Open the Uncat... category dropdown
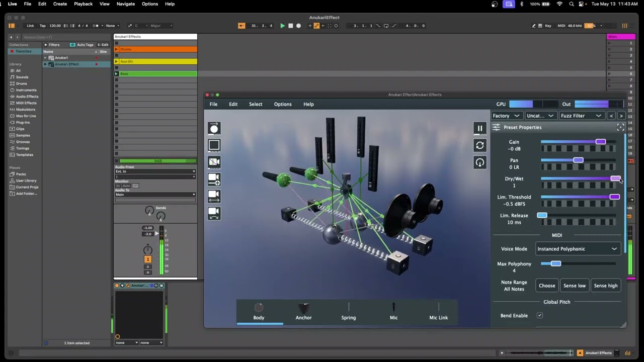Viewport: 644px width, 362px height. (x=540, y=116)
